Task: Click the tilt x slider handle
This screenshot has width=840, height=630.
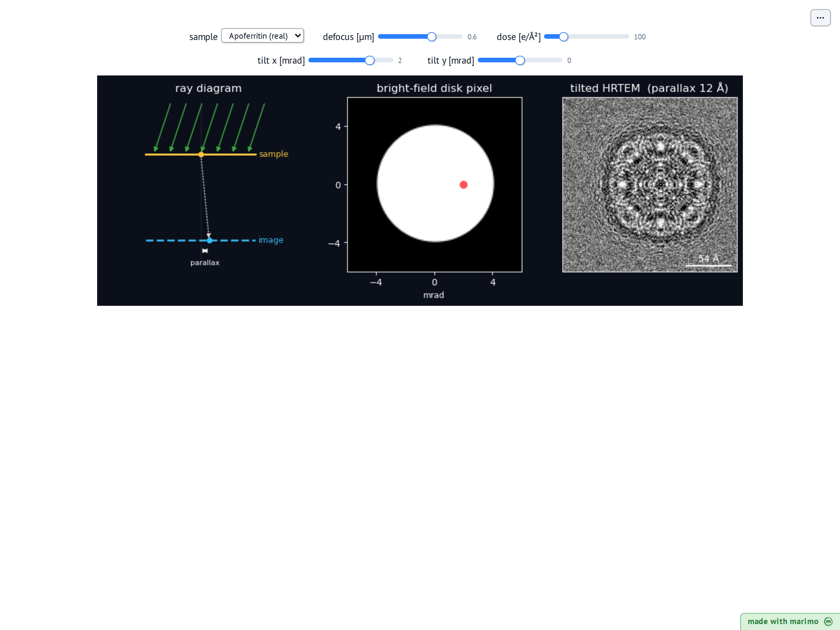Action: pyautogui.click(x=369, y=60)
